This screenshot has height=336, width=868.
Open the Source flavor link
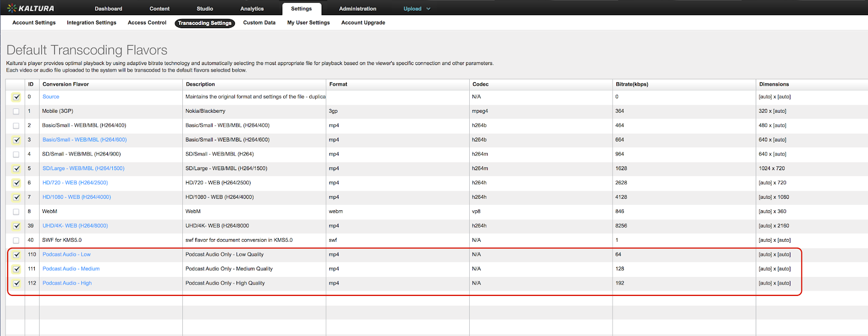pos(51,96)
